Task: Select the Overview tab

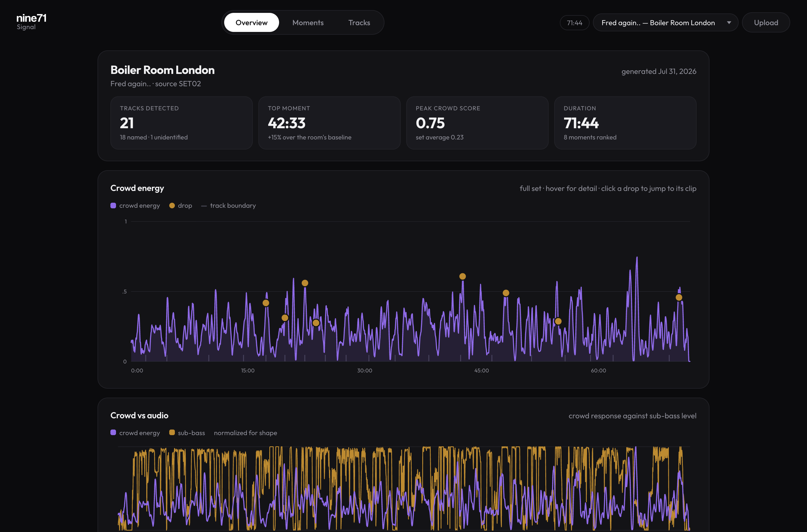Action: [x=251, y=22]
